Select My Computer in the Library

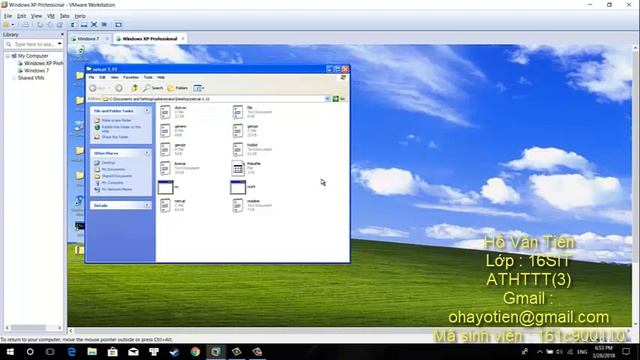33,56
